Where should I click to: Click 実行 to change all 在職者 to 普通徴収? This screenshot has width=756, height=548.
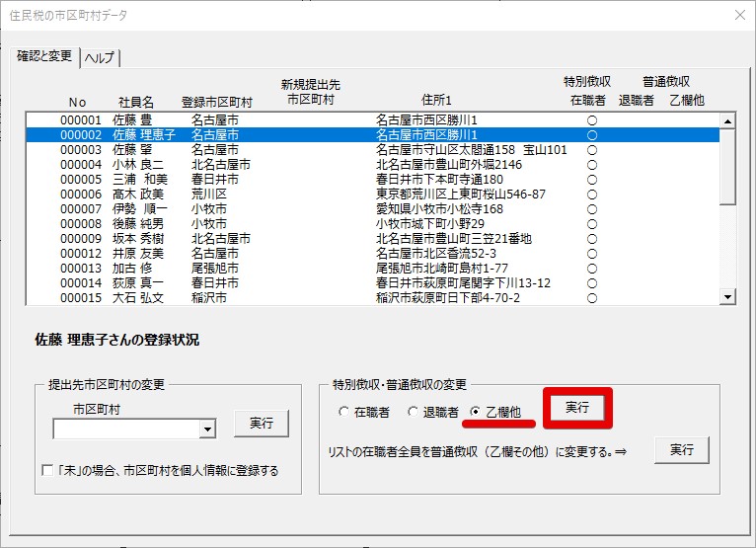click(681, 449)
